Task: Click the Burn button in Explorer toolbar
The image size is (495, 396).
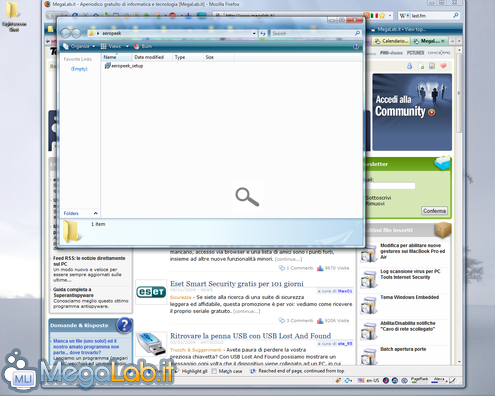Action: (x=143, y=46)
